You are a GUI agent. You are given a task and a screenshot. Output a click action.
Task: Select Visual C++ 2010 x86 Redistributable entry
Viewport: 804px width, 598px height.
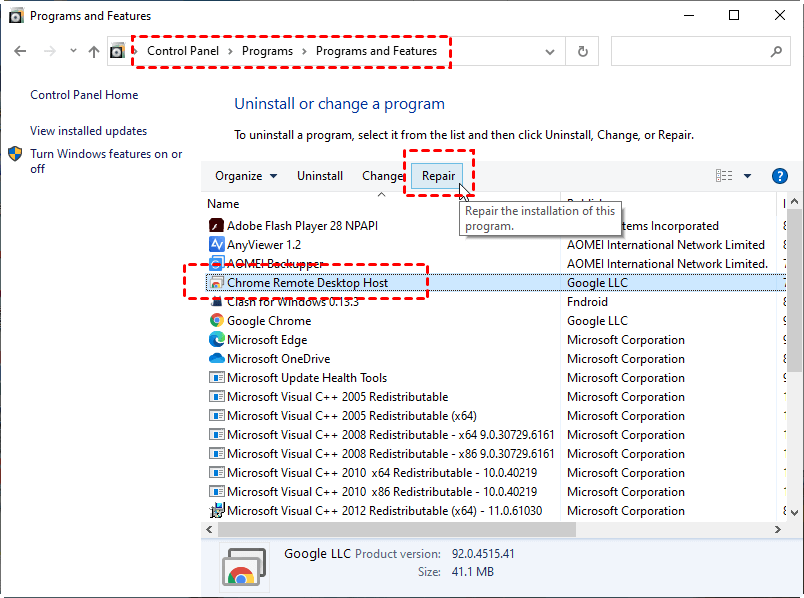pos(382,491)
